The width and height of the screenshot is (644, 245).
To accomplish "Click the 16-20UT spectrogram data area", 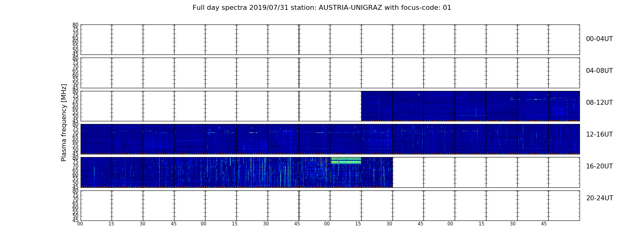I will [x=236, y=172].
